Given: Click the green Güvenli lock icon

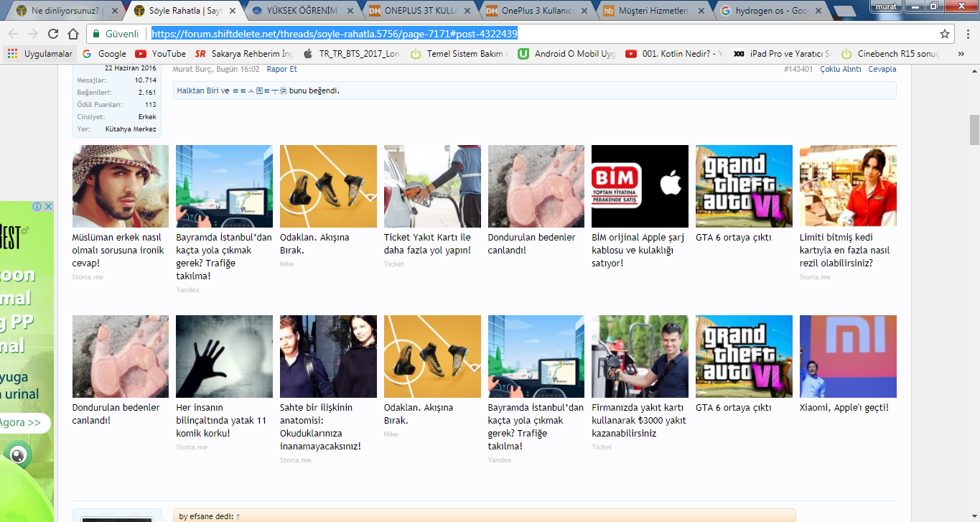Looking at the screenshot, I should pos(96,34).
